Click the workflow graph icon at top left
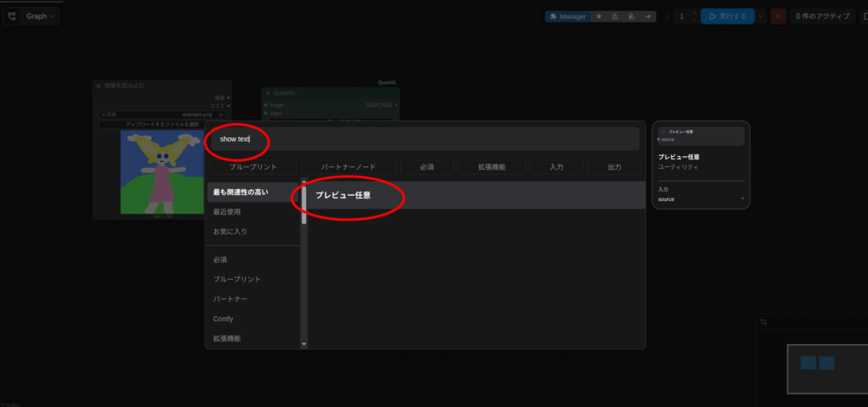Screen dimensions: 868x407 12,16
